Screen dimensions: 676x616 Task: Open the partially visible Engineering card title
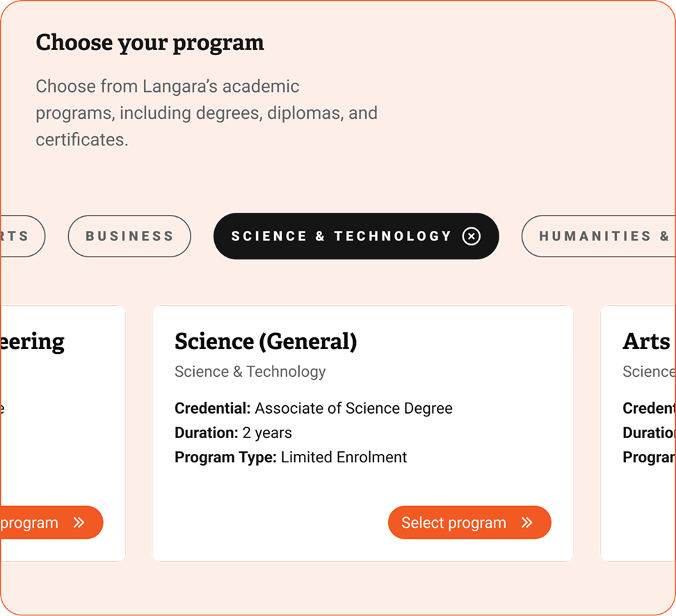point(32,342)
